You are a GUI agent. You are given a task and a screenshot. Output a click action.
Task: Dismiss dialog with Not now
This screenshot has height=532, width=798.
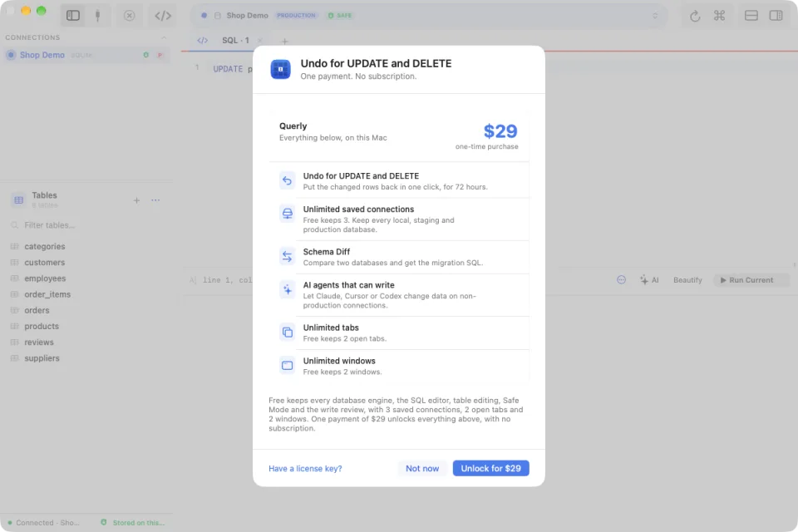pos(422,468)
